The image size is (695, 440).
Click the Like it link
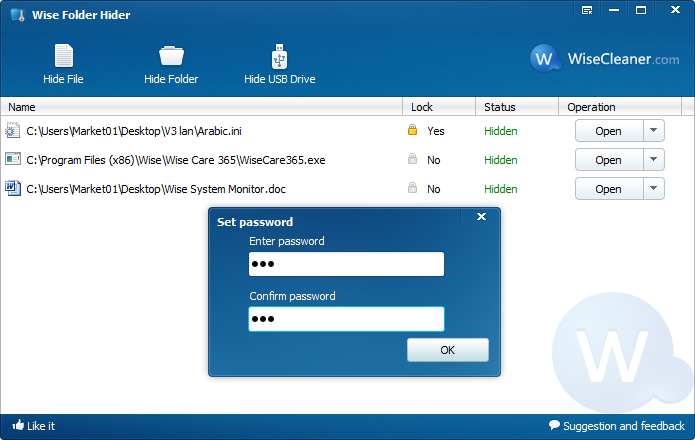tap(41, 426)
